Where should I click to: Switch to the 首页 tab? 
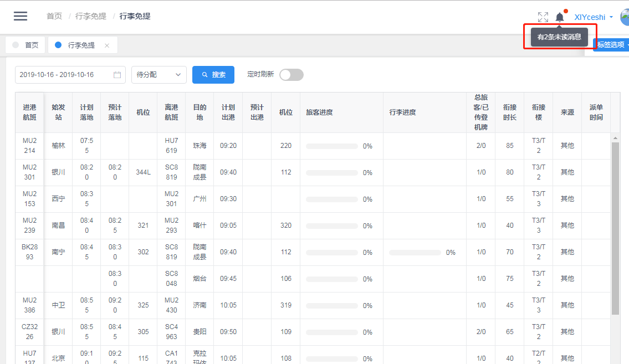25,45
